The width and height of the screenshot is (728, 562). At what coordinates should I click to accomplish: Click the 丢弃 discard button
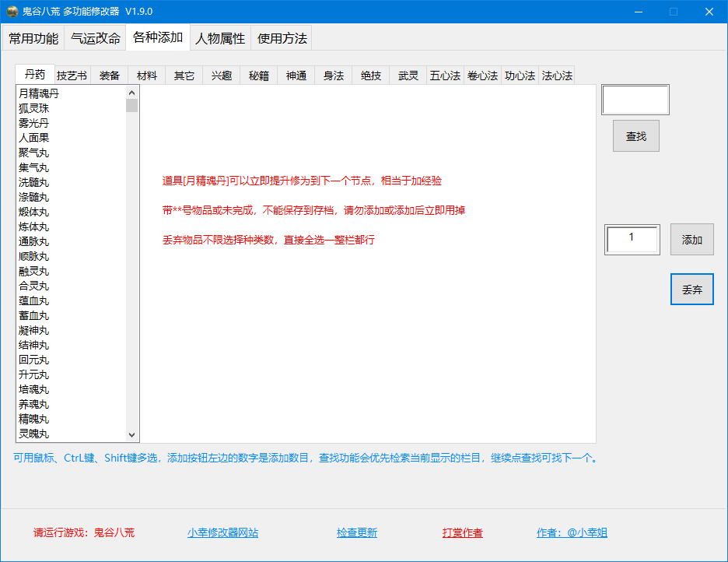pos(691,290)
